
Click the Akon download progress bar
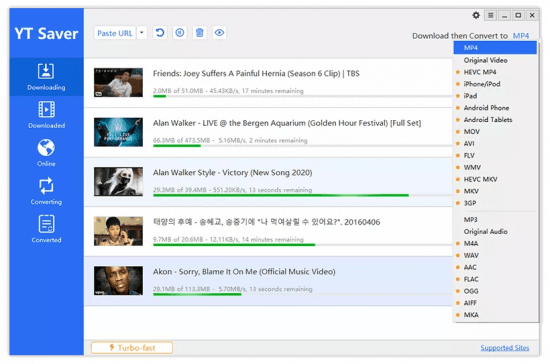pos(302,295)
